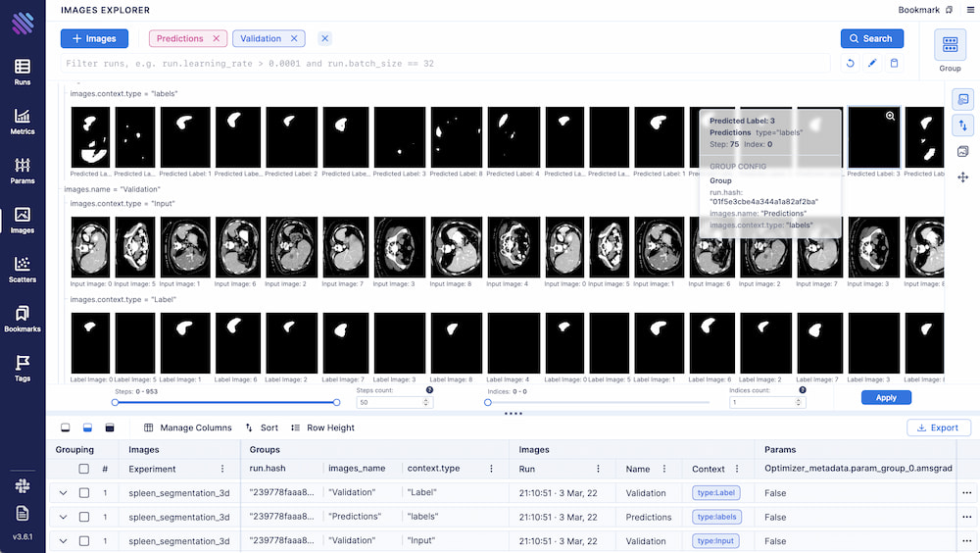Click the copy query clipboard icon
This screenshot has height=553, width=980.
click(x=895, y=63)
